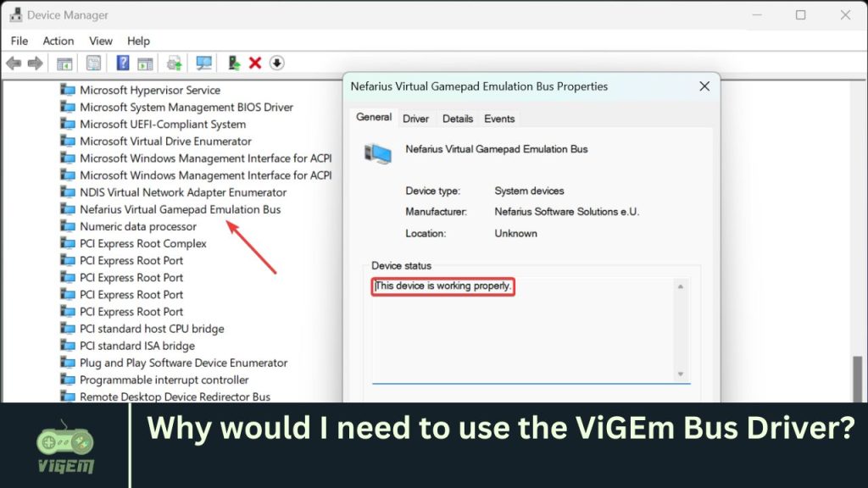Select Numeric data processor
This screenshot has height=488, width=868.
click(x=138, y=226)
